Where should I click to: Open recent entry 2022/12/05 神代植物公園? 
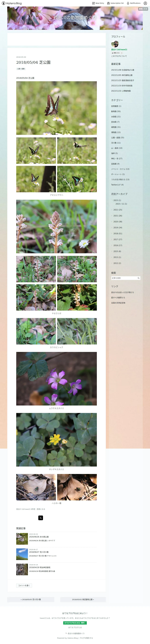[x=122, y=75]
